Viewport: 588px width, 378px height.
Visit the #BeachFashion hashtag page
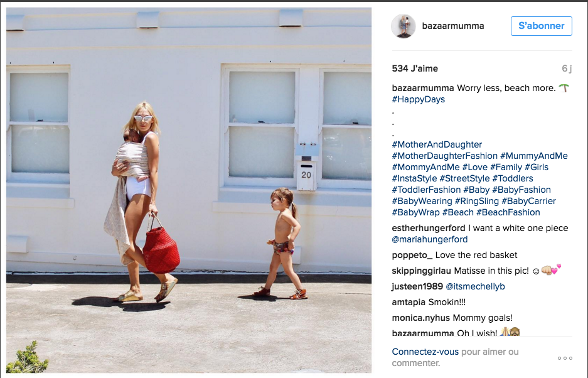[x=508, y=212]
